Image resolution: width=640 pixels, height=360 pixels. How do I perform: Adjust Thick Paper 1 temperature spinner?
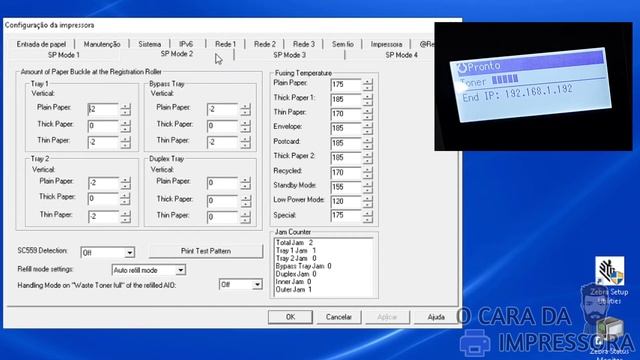tap(367, 99)
